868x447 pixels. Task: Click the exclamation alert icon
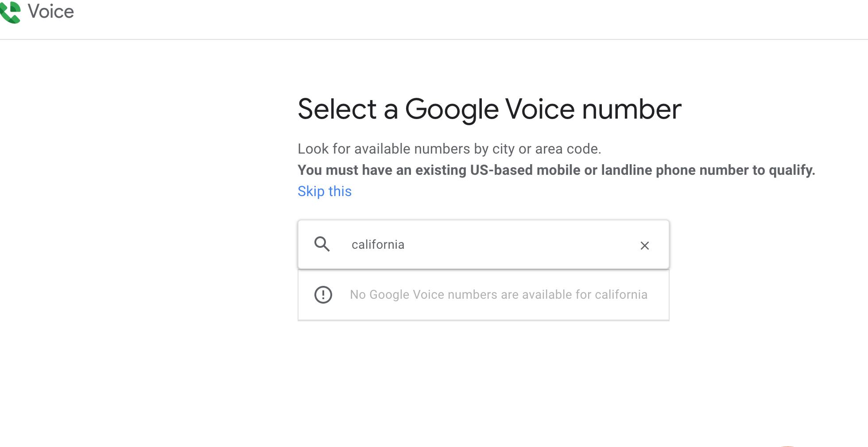point(323,295)
